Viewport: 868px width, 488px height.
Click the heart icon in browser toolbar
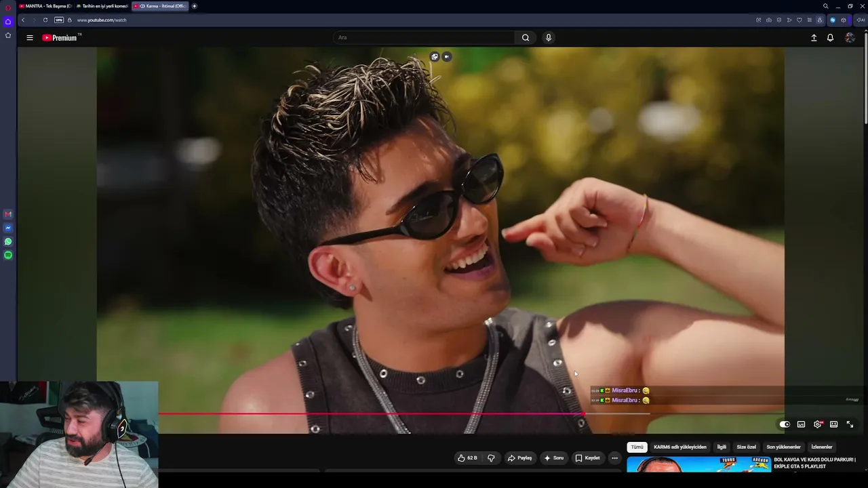[x=799, y=20]
